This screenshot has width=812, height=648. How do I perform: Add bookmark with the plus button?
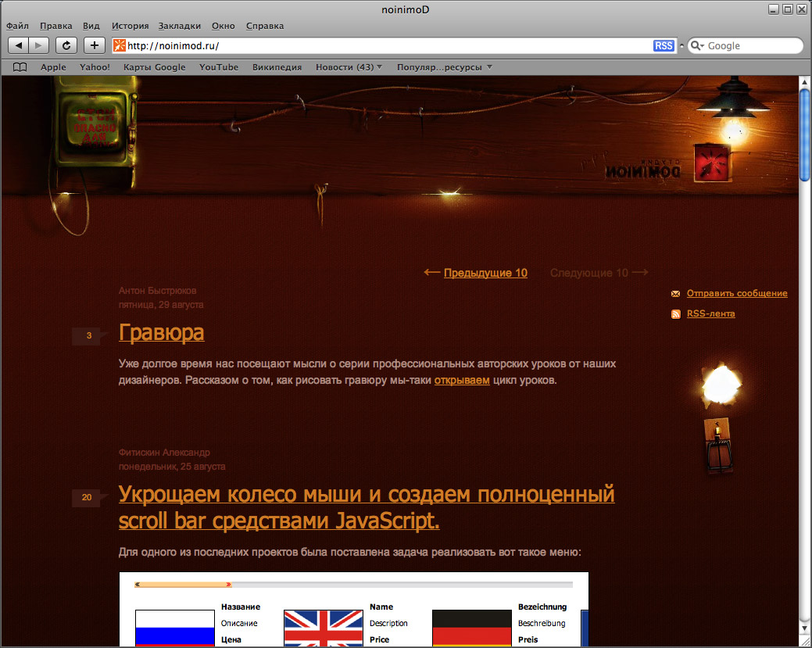point(95,45)
